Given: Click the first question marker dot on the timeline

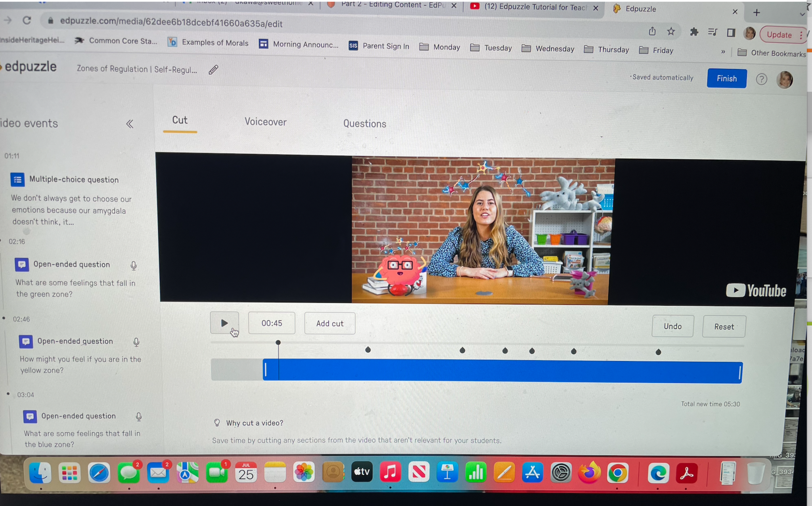Looking at the screenshot, I should coord(368,350).
